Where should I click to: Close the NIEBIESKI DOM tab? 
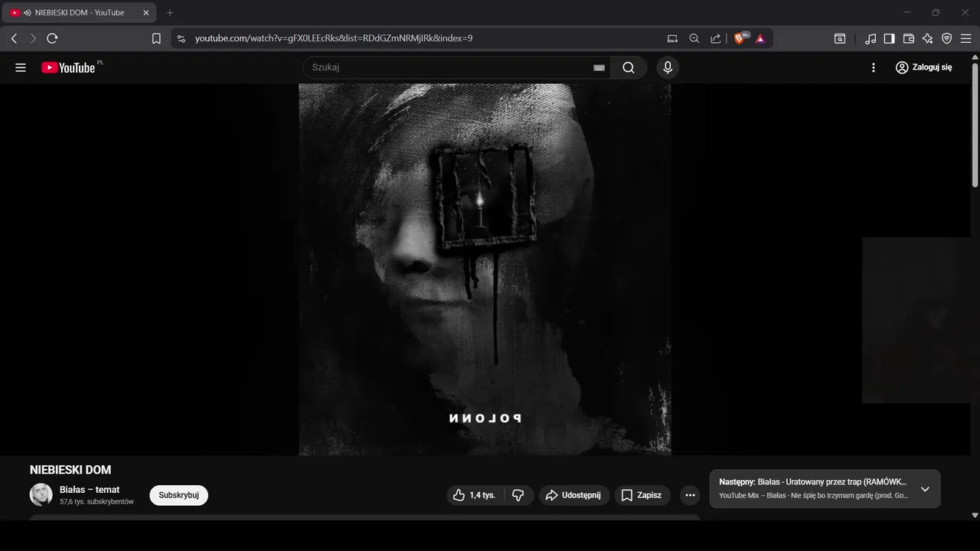click(x=146, y=13)
